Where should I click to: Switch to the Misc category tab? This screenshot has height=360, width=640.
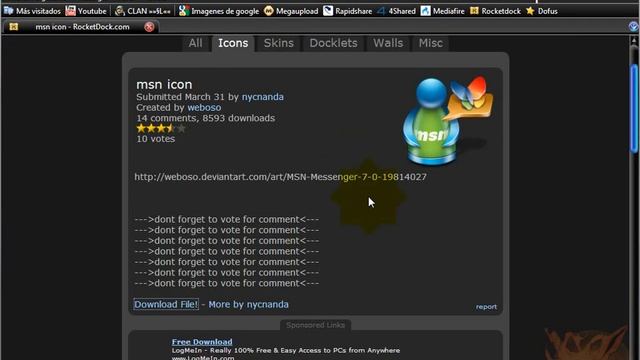coord(431,43)
